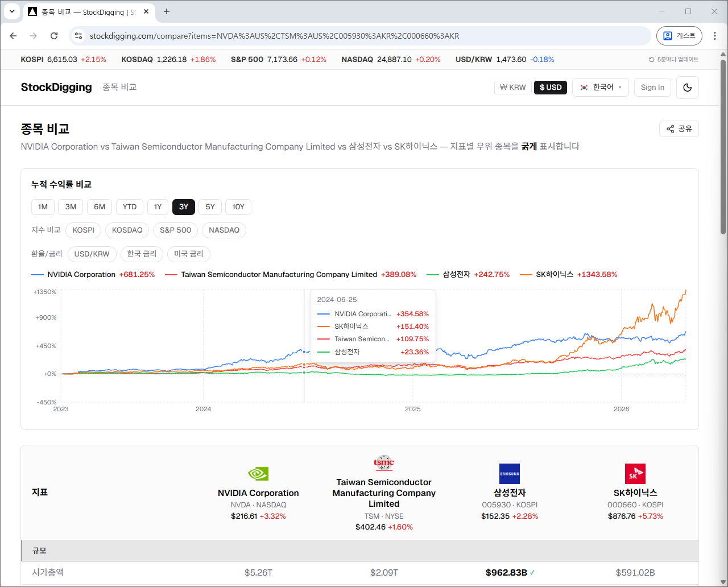Click the 5-minute update refresh indicator

674,59
